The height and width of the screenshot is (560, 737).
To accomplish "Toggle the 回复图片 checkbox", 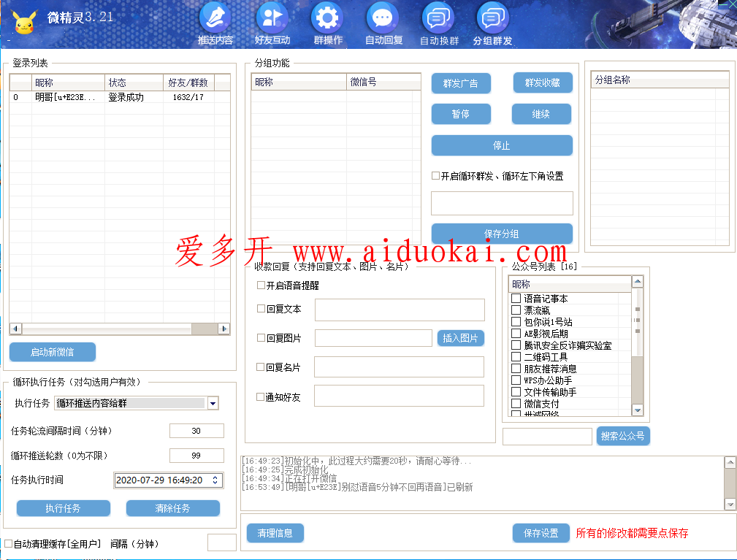I will pyautogui.click(x=261, y=338).
